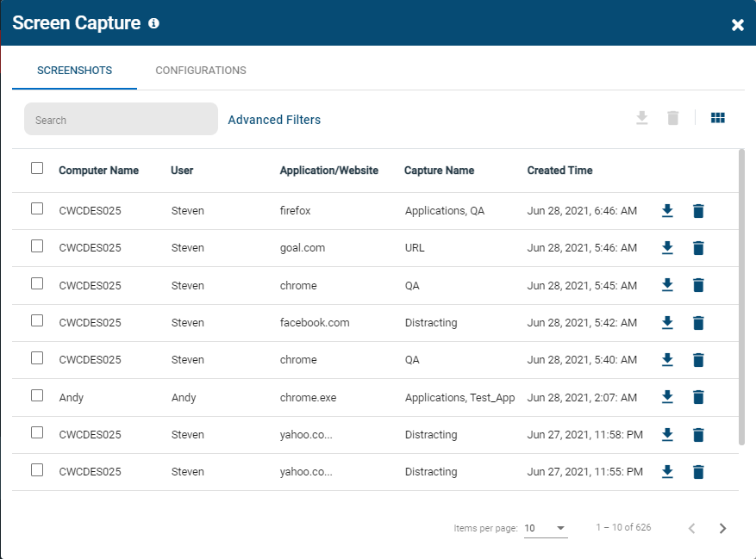
Task: Click the "Andy" computer name cell
Action: (x=72, y=398)
